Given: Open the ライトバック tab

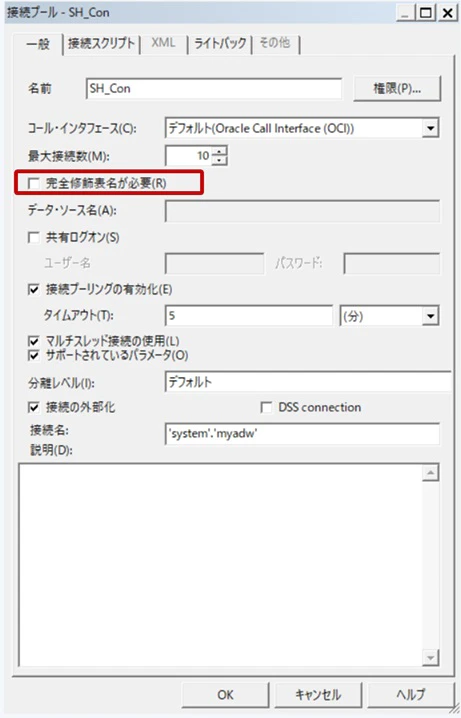Looking at the screenshot, I should (220, 44).
